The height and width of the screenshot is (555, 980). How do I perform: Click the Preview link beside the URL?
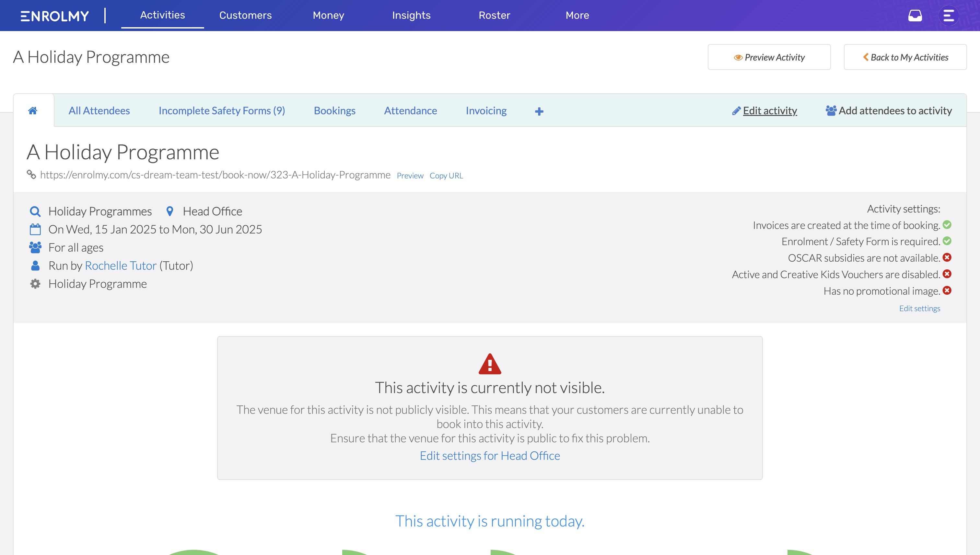[x=410, y=176]
